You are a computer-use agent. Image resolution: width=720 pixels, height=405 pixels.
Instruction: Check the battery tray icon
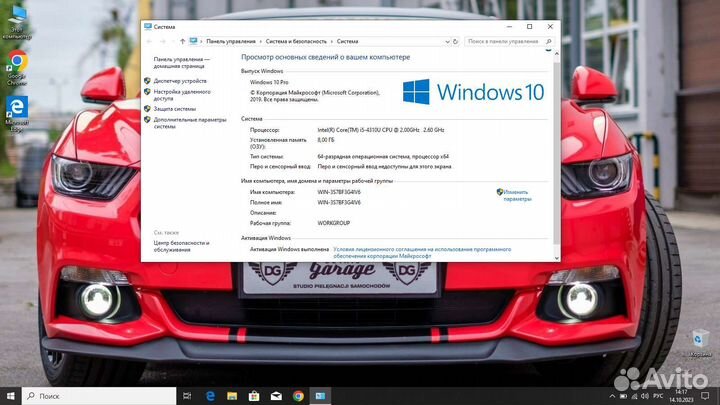coord(623,396)
